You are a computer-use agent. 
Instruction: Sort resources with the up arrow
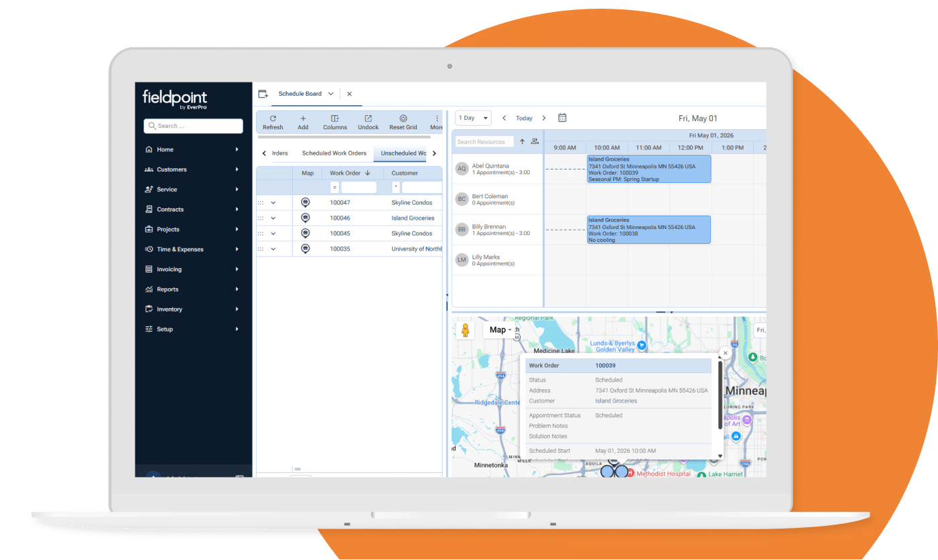[522, 141]
